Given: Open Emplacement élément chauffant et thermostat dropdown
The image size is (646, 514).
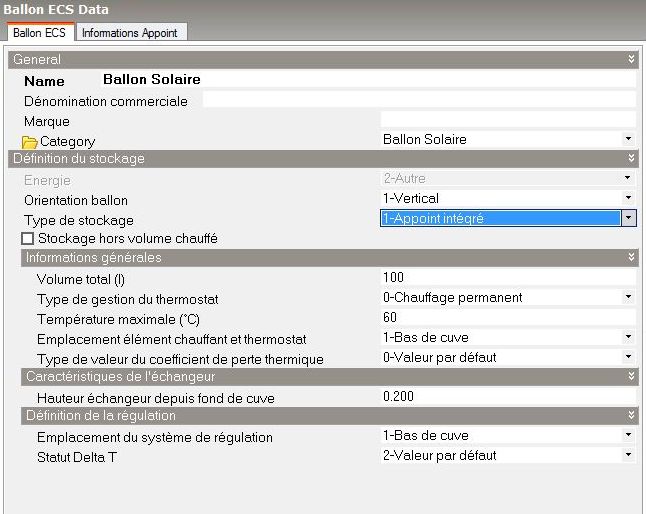Looking at the screenshot, I should coord(628,337).
